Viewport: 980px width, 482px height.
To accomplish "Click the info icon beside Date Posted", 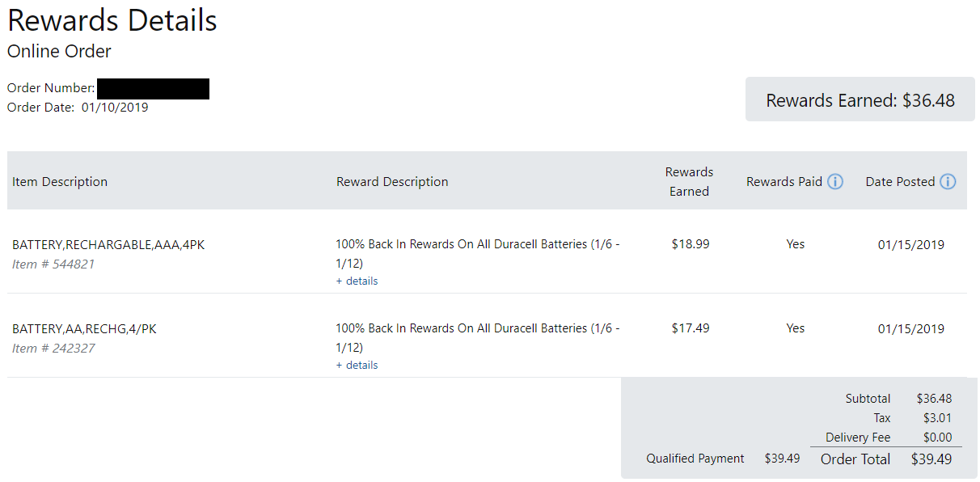I will point(948,182).
